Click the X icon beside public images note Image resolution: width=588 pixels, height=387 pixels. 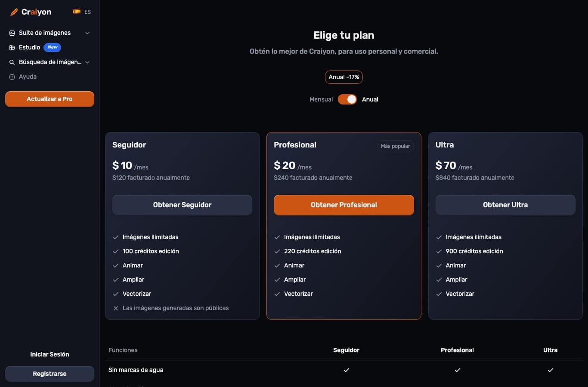pos(115,308)
